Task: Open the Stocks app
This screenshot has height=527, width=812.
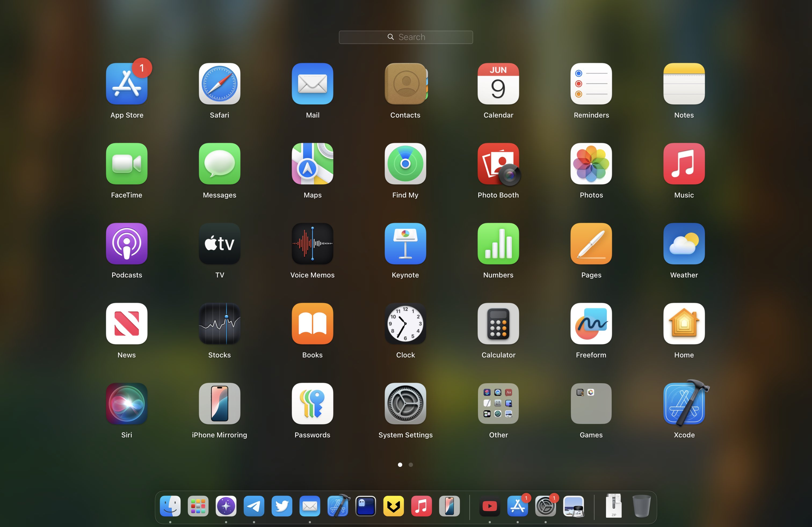Action: click(219, 324)
